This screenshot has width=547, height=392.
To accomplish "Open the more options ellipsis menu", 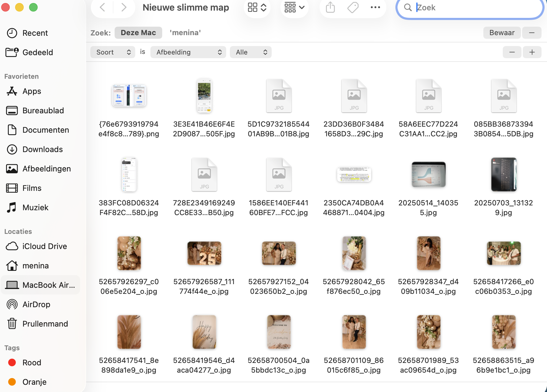I will [375, 7].
